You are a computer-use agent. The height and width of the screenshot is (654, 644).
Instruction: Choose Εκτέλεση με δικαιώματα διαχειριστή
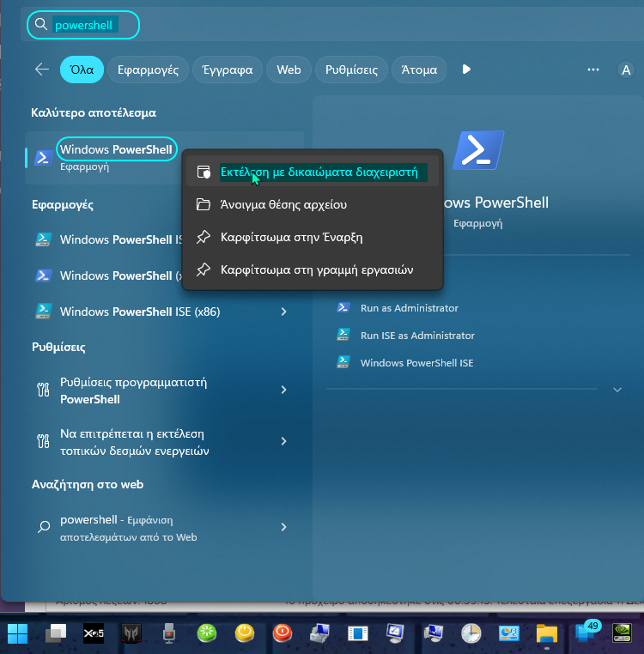click(313, 172)
